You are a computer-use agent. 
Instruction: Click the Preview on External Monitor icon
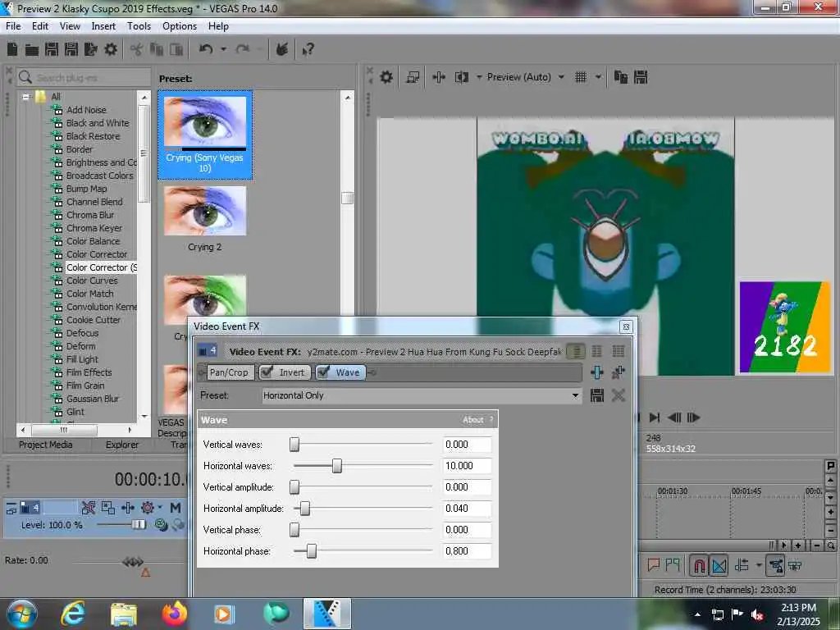point(413,77)
